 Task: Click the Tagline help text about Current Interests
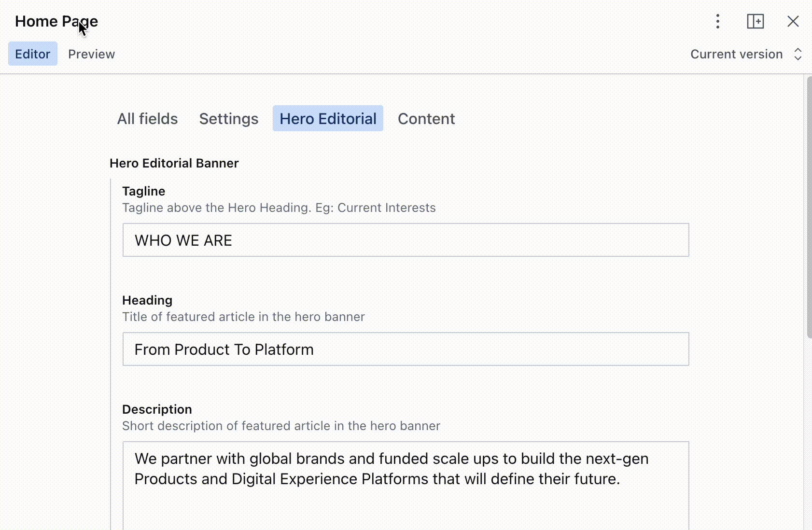279,208
